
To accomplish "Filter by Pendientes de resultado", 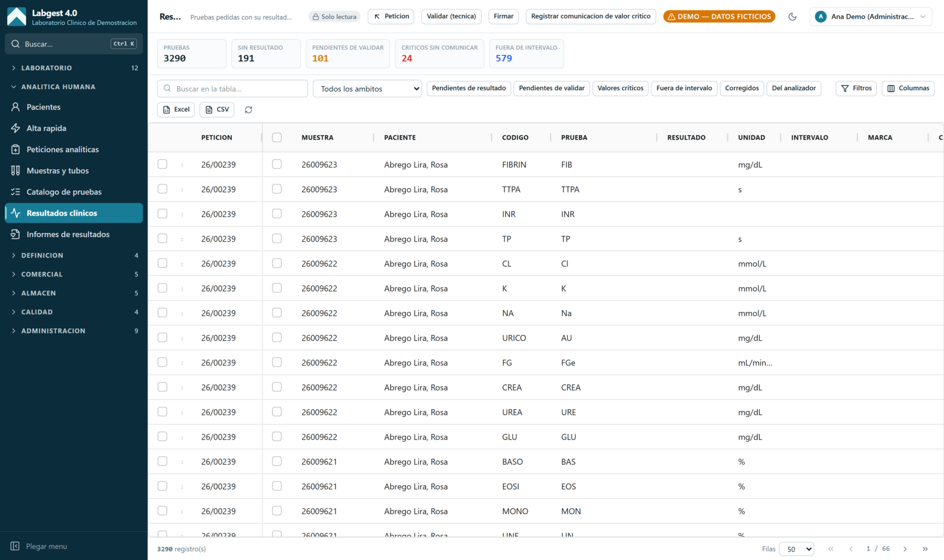I will [x=469, y=88].
